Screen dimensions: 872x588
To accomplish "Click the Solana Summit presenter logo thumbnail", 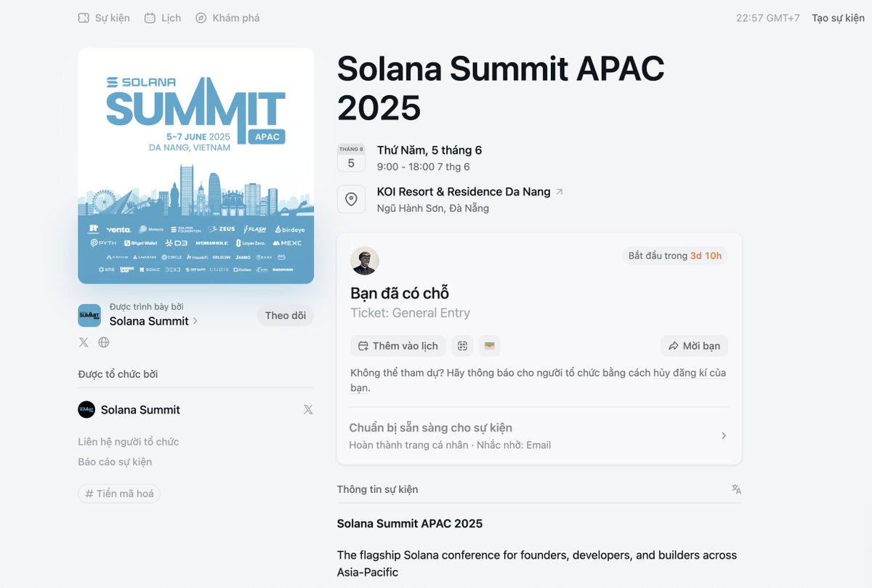I will coord(89,315).
